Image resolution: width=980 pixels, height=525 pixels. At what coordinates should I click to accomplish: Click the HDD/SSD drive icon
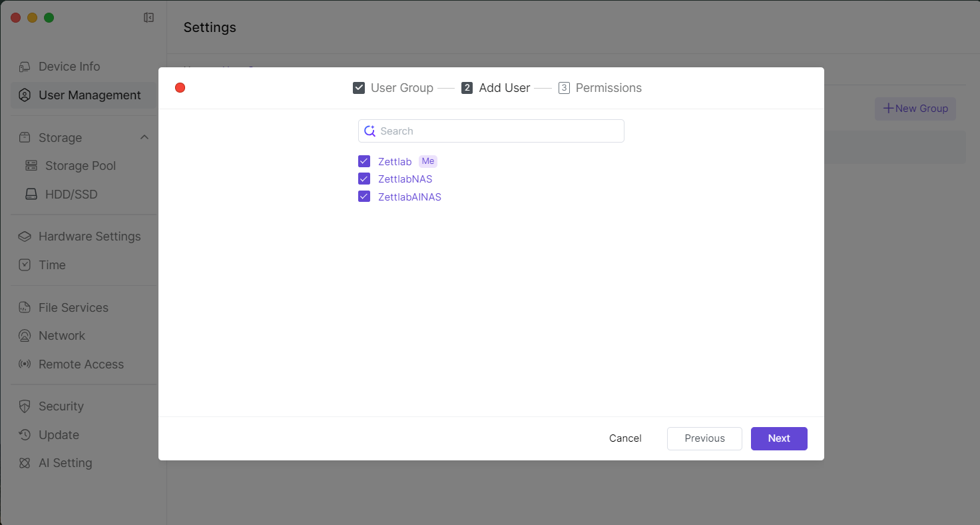click(31, 195)
